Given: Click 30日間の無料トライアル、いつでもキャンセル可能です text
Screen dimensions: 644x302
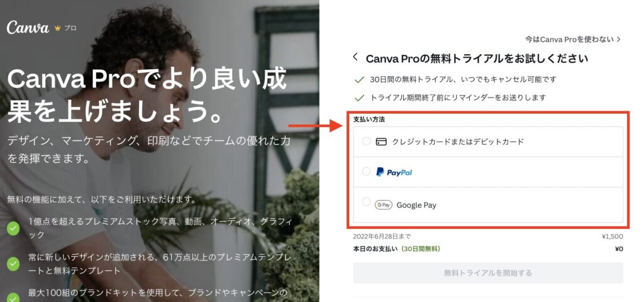Looking at the screenshot, I should click(463, 79).
